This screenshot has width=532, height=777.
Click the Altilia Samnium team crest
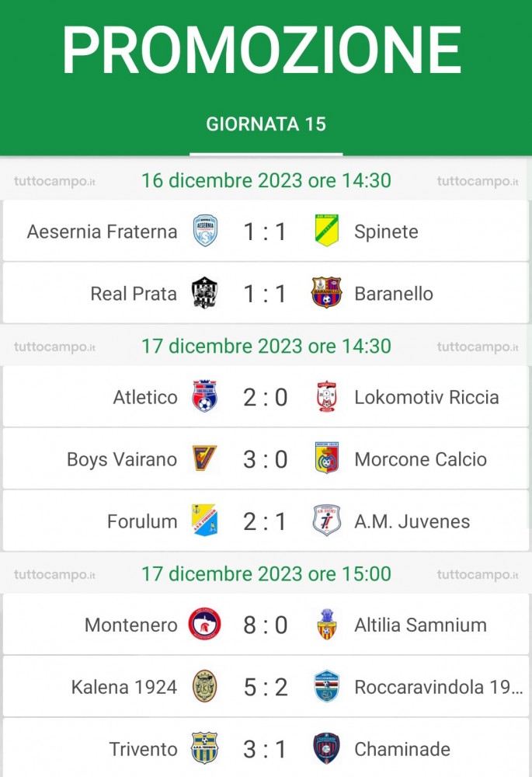tap(327, 624)
